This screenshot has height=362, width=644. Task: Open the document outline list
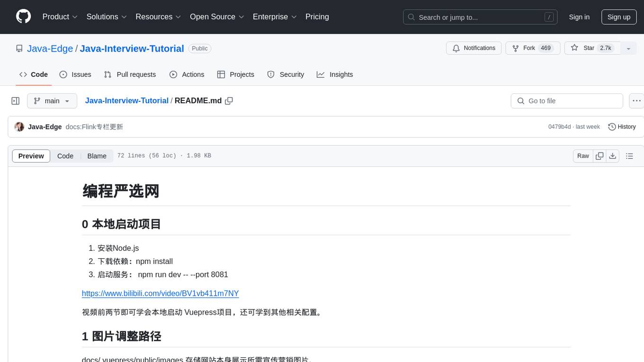tap(629, 156)
